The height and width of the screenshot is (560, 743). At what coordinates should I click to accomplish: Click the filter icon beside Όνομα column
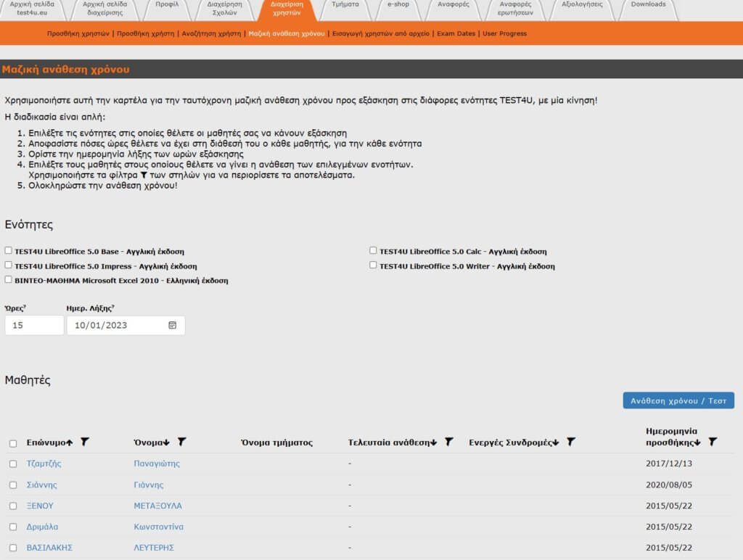coord(182,441)
